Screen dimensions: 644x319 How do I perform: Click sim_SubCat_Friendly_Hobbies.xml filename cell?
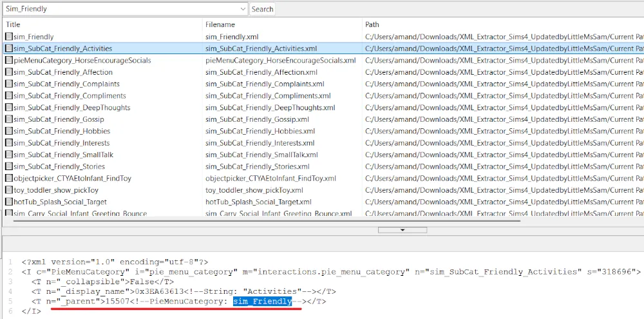[260, 131]
